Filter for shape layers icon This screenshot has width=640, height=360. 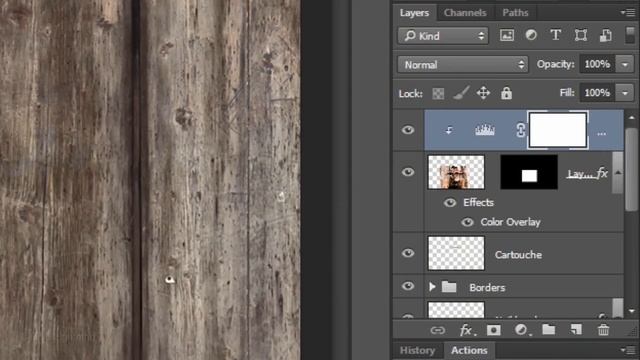(x=580, y=36)
